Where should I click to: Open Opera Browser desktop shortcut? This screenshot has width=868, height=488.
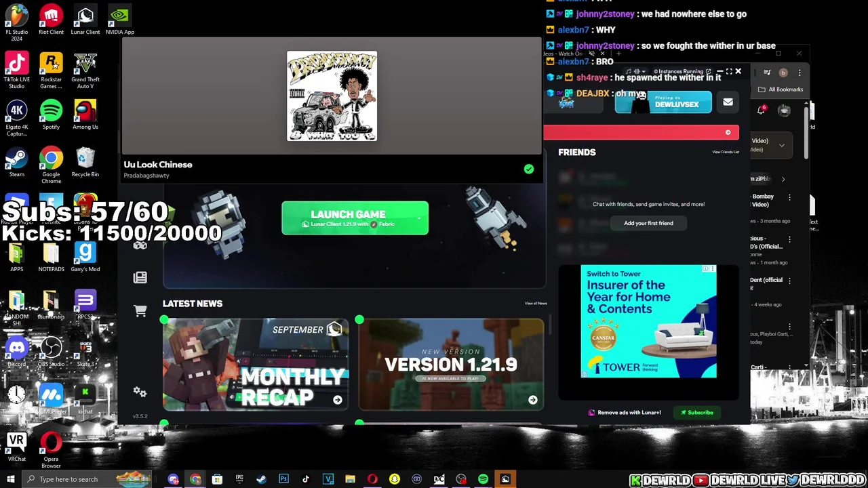(51, 450)
